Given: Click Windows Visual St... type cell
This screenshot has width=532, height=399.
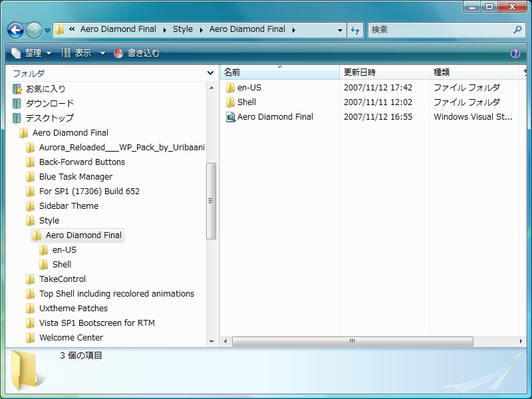Looking at the screenshot, I should coord(473,117).
